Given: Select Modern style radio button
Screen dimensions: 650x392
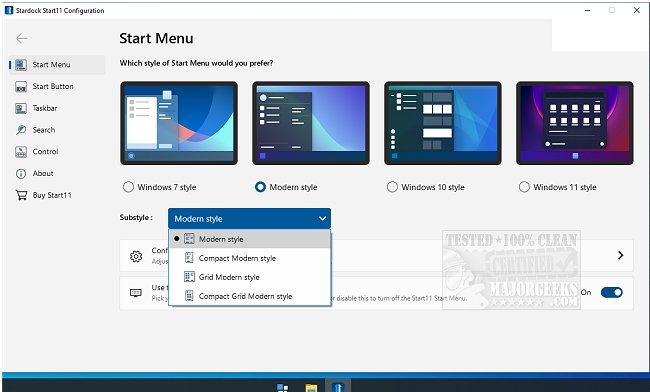Looking at the screenshot, I should pyautogui.click(x=260, y=187).
